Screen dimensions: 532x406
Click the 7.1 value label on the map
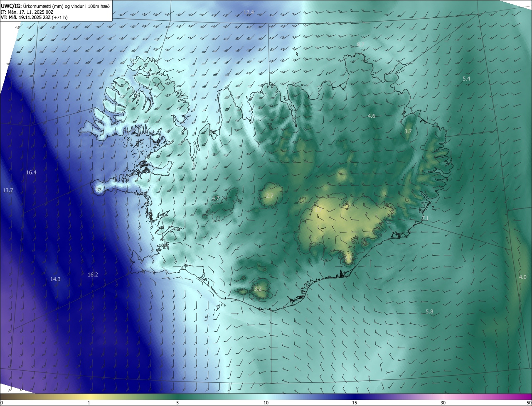pyautogui.click(x=425, y=218)
